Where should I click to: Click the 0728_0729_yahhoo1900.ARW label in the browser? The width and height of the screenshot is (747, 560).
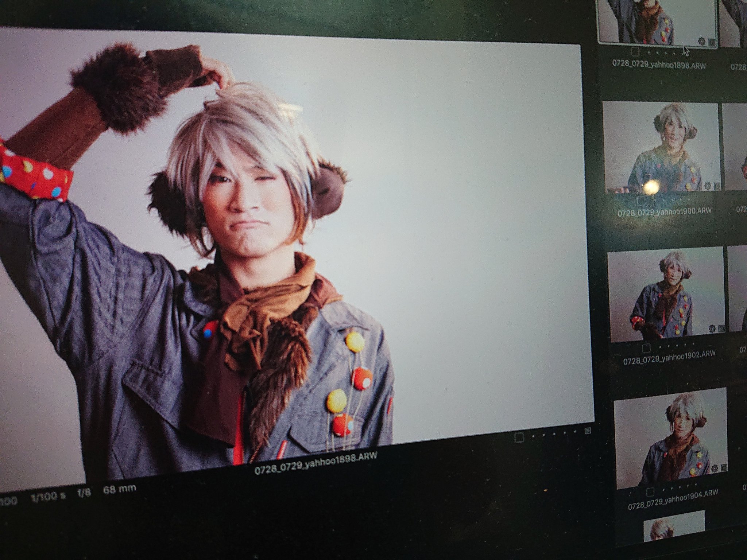pyautogui.click(x=665, y=212)
